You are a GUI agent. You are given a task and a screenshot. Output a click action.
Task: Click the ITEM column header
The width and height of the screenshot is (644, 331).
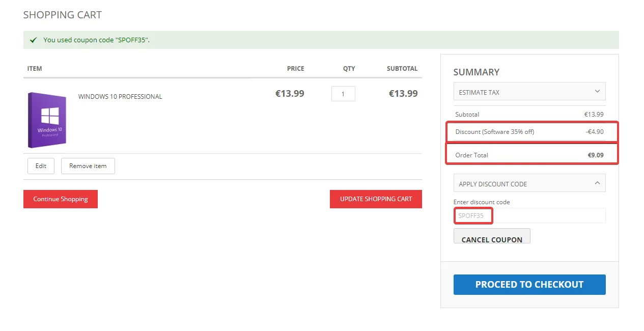click(35, 69)
